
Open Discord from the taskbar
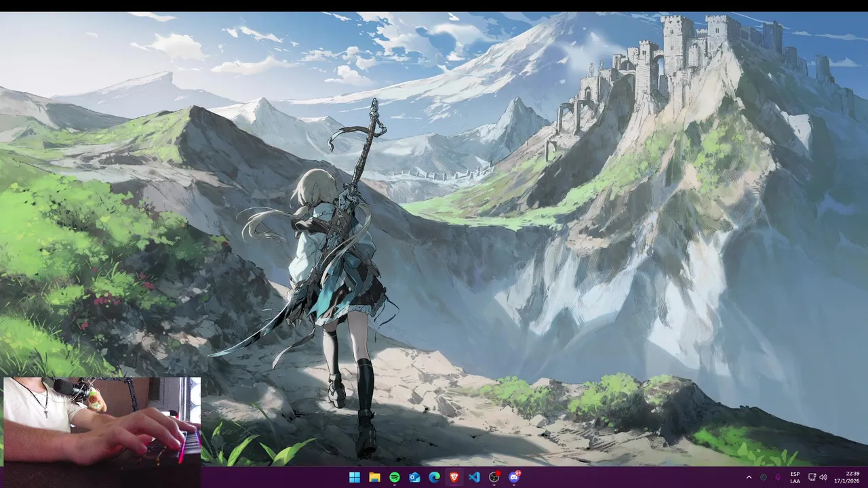(514, 477)
